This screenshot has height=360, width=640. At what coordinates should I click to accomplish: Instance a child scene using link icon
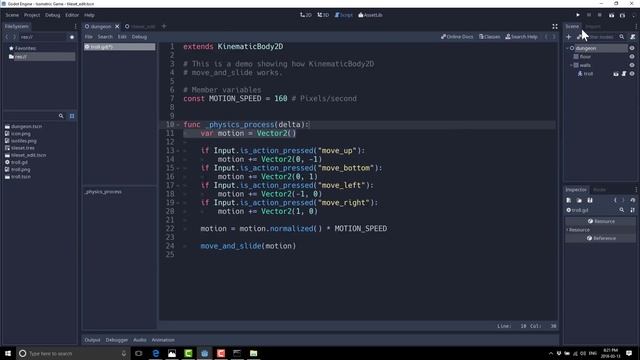(x=579, y=37)
